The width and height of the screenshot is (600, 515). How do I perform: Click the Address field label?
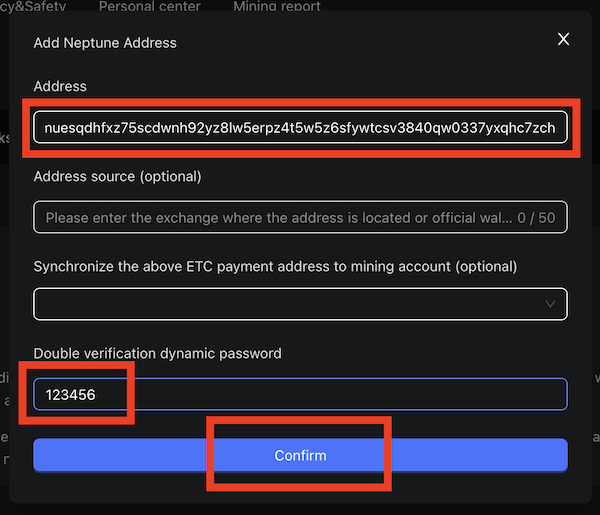pyautogui.click(x=60, y=87)
